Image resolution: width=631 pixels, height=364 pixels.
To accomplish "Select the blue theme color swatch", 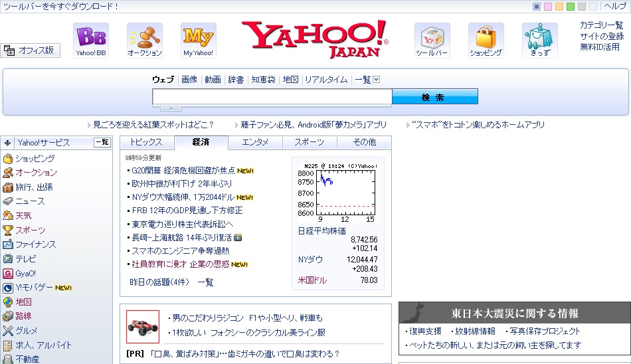I will [537, 7].
